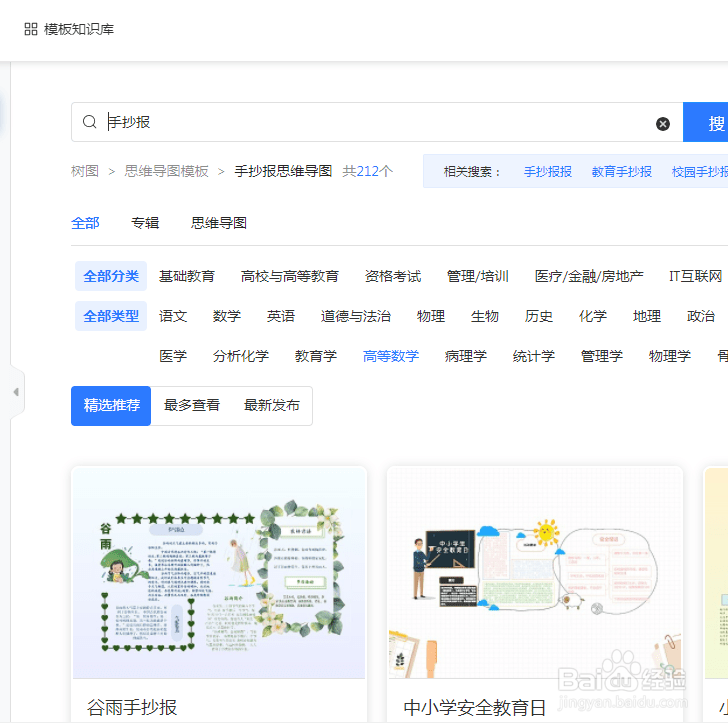Filter by 高校与高等教育 category

(x=290, y=276)
